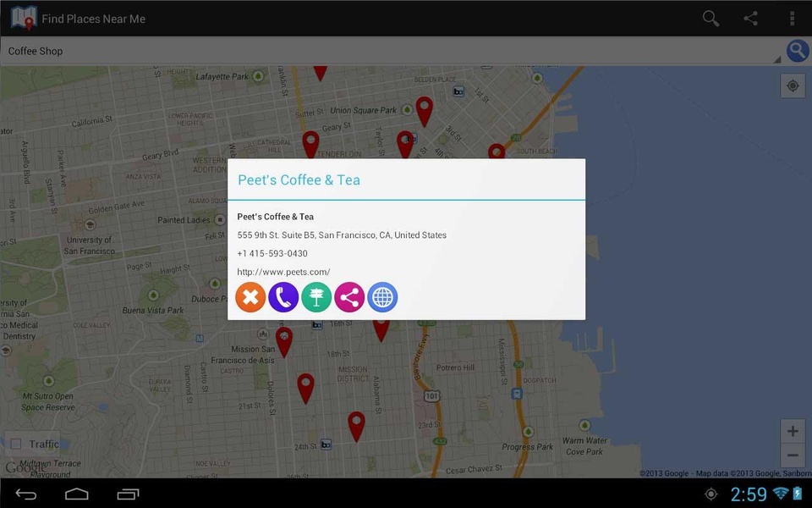Screen dimensions: 812x508
Task: Tap the red pin near Mission San Francisco de Asís
Action: (x=284, y=341)
